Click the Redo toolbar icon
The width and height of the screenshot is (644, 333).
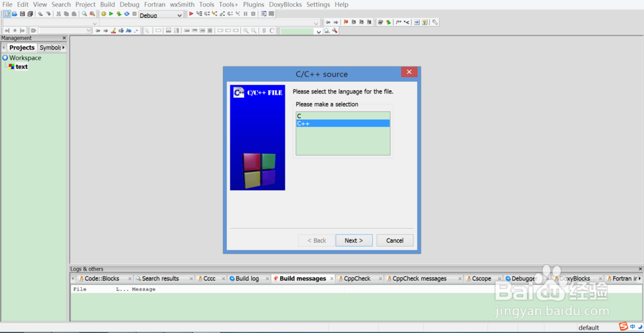point(48,14)
